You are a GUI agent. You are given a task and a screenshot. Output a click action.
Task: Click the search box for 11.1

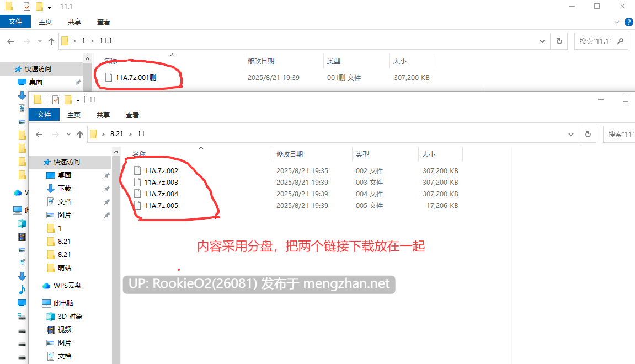pos(601,41)
